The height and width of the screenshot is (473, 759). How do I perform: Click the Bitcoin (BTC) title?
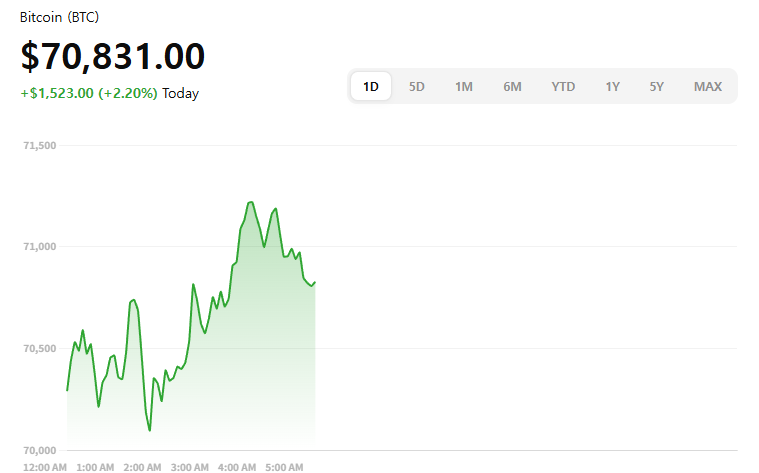(x=59, y=18)
